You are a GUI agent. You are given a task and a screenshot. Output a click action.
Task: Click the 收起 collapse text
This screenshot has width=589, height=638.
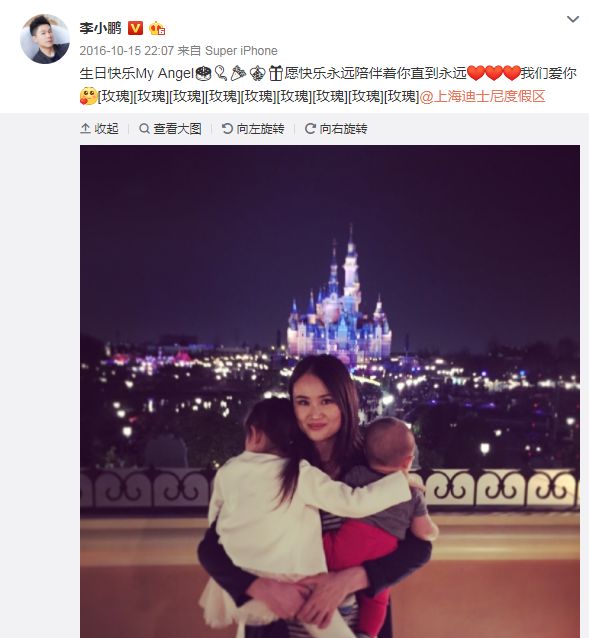pyautogui.click(x=107, y=129)
